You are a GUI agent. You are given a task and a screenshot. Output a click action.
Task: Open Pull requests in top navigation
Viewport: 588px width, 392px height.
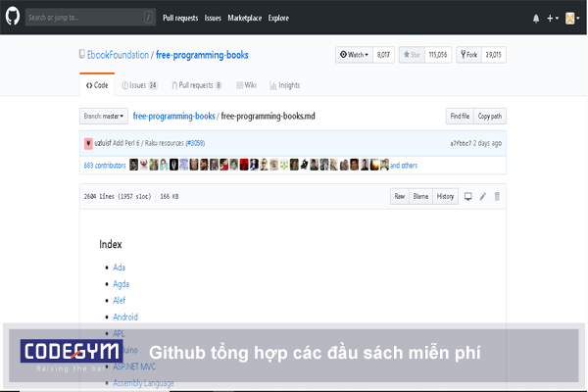point(180,18)
